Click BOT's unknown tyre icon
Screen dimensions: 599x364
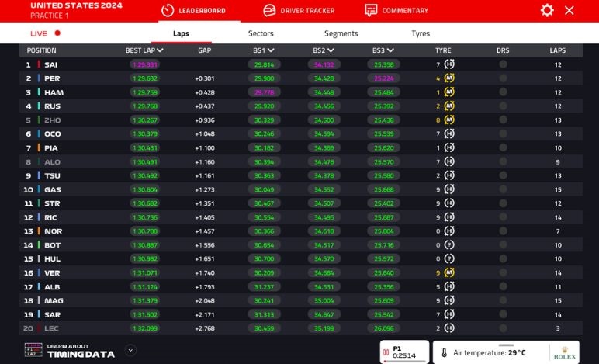(x=448, y=245)
